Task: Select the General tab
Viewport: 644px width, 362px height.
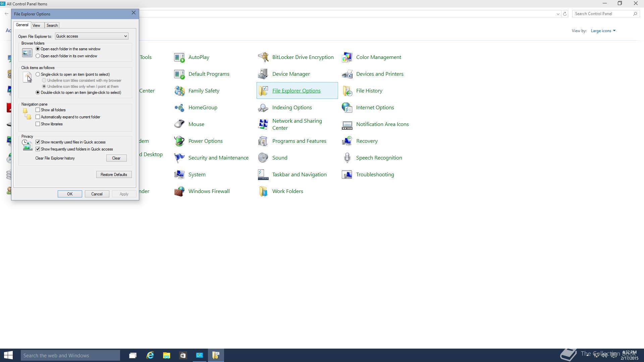Action: coord(22,25)
